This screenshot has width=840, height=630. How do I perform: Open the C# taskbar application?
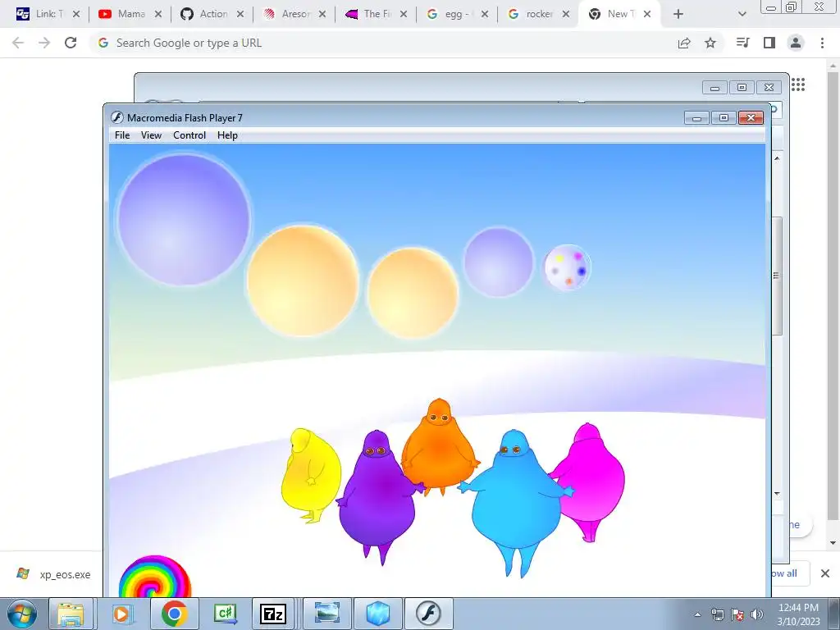click(x=225, y=614)
